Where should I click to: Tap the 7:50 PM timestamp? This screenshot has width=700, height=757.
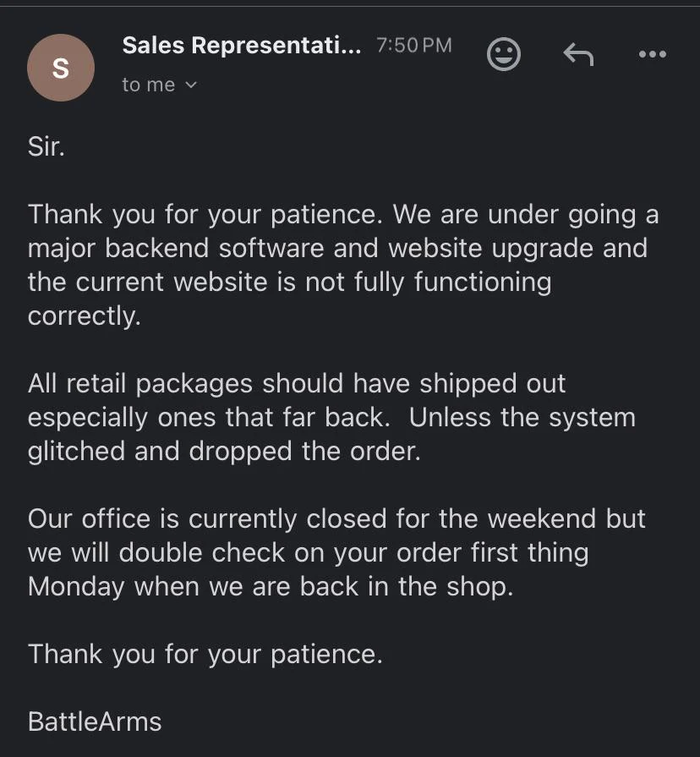click(x=413, y=46)
